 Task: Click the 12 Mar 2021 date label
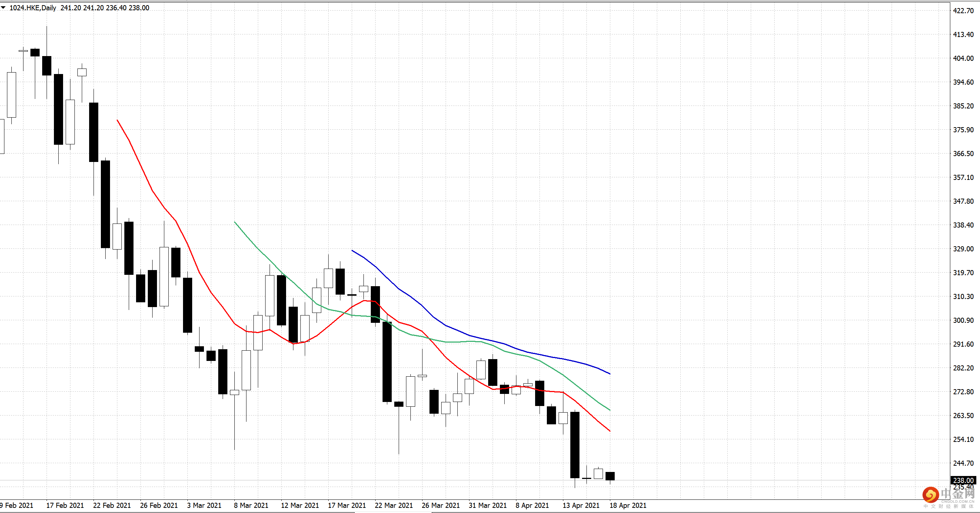coord(300,505)
